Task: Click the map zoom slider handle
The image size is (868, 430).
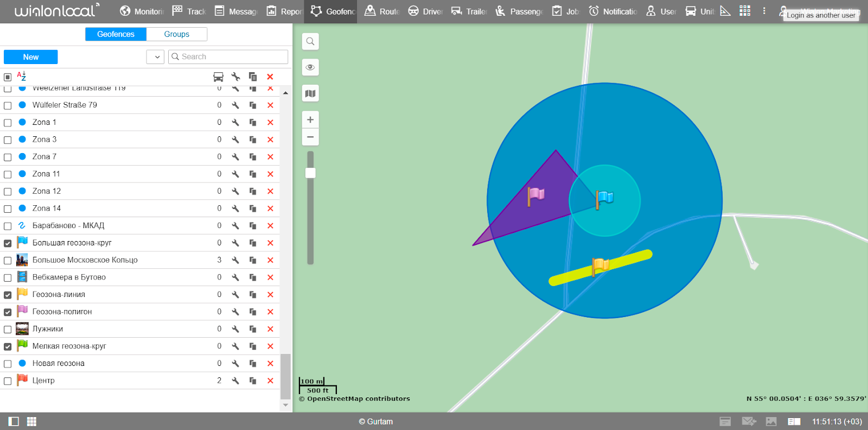Action: 310,173
